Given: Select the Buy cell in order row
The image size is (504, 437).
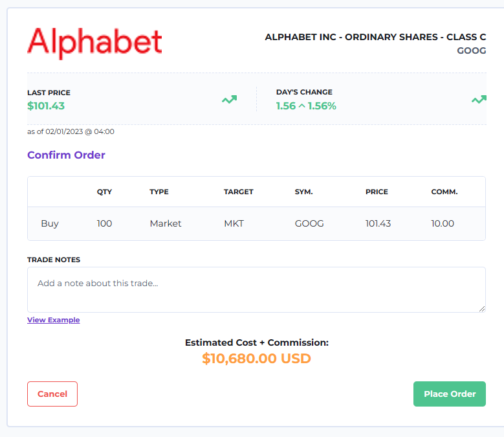Looking at the screenshot, I should pos(50,223).
